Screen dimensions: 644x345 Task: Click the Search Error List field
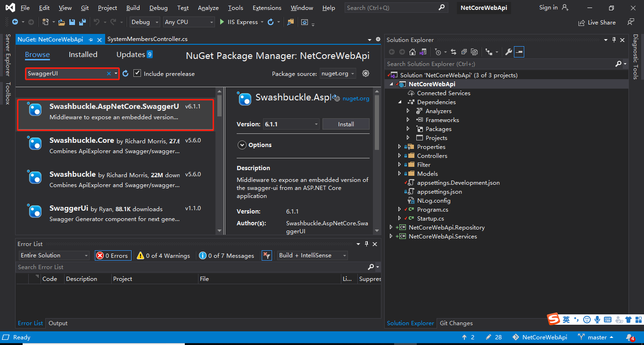191,267
